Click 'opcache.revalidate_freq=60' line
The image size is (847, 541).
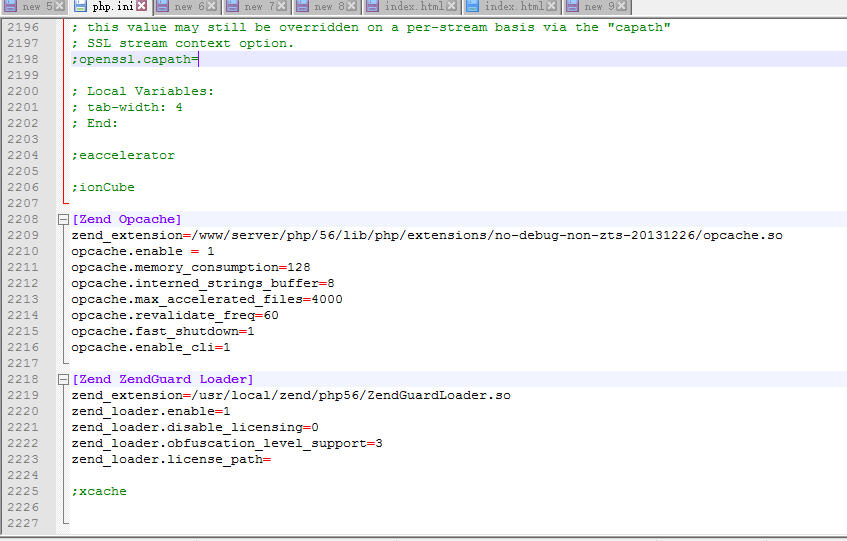pos(175,315)
